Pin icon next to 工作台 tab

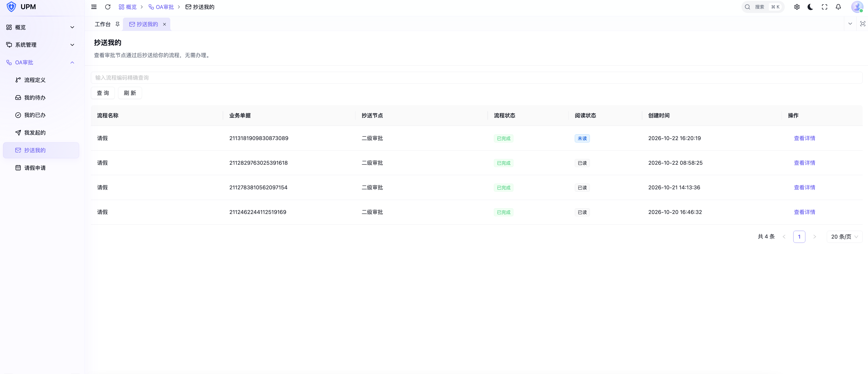tap(118, 24)
